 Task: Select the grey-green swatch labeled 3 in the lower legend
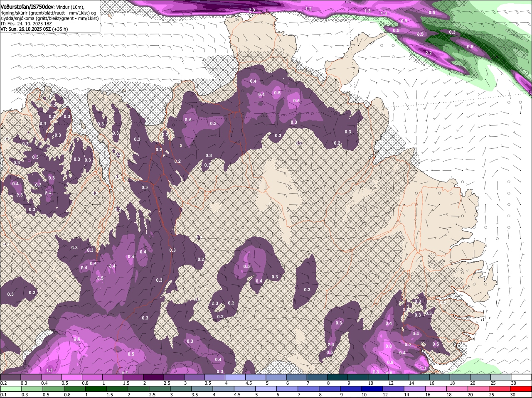[x=181, y=389]
